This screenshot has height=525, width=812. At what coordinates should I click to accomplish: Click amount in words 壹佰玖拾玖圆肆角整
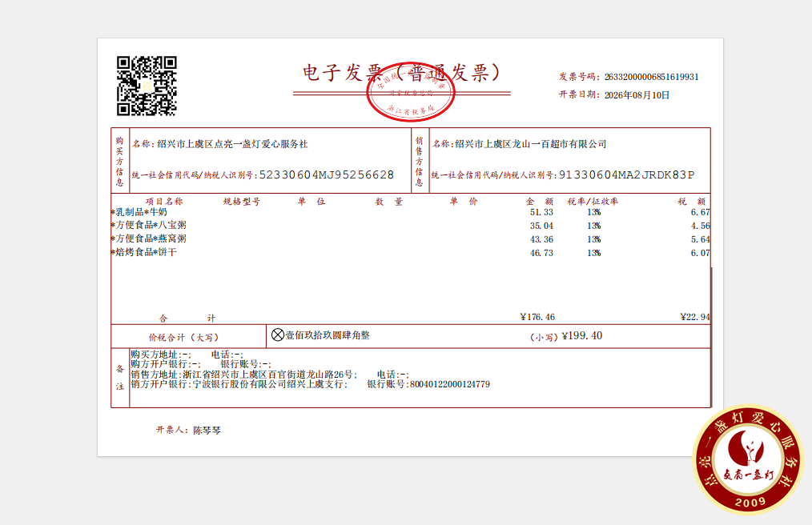tap(328, 335)
